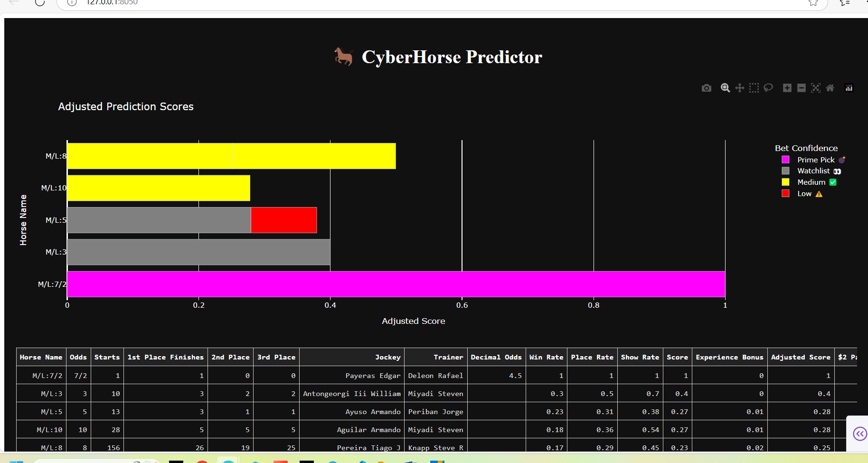Activate the Zoom magnifier tool in the chart modebar
The height and width of the screenshot is (463, 868).
[725, 88]
